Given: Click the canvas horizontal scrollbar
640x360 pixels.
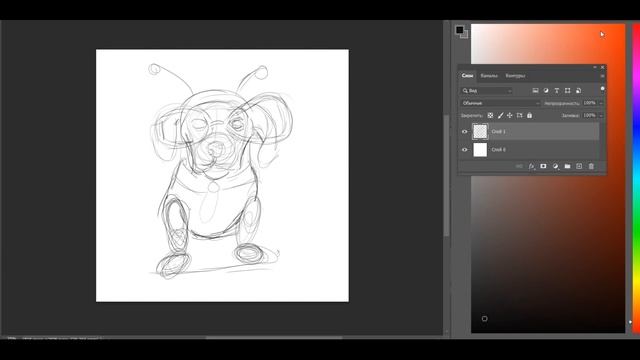Looking at the screenshot, I should pos(273,338).
